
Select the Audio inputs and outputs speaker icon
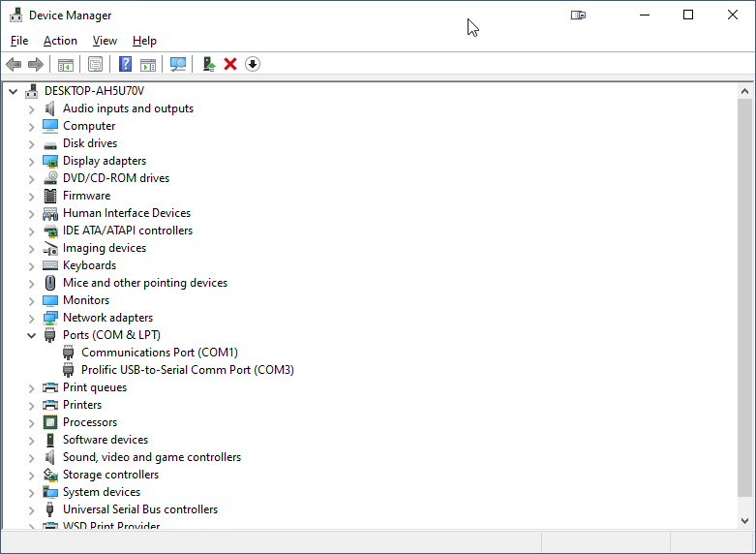tap(49, 108)
